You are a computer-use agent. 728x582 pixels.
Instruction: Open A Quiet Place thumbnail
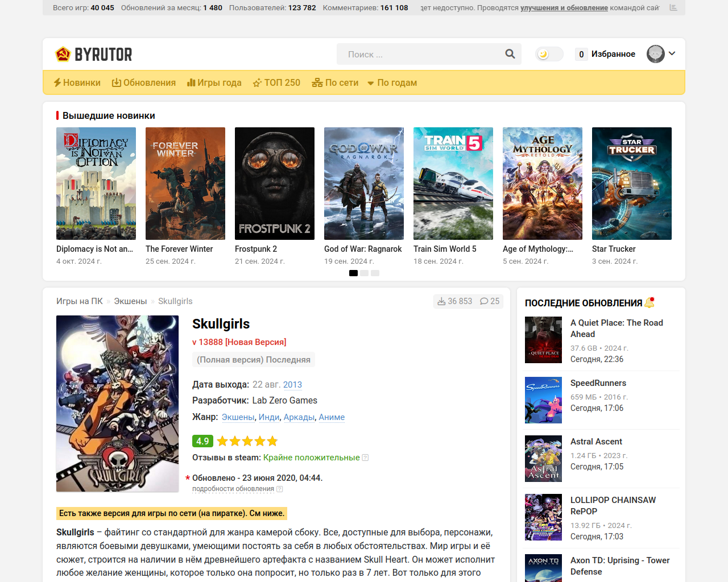pyautogui.click(x=543, y=340)
